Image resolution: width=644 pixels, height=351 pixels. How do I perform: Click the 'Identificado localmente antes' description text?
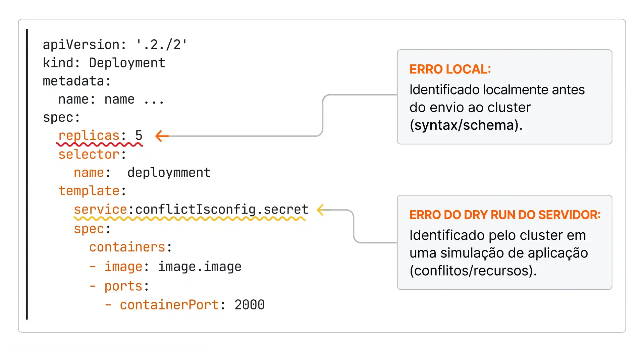(x=497, y=90)
